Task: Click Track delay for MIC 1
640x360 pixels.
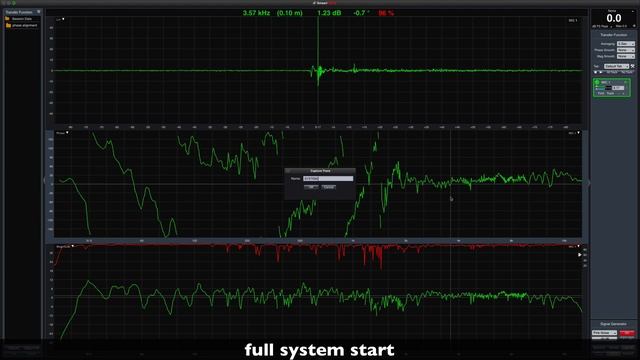Action: [x=610, y=93]
